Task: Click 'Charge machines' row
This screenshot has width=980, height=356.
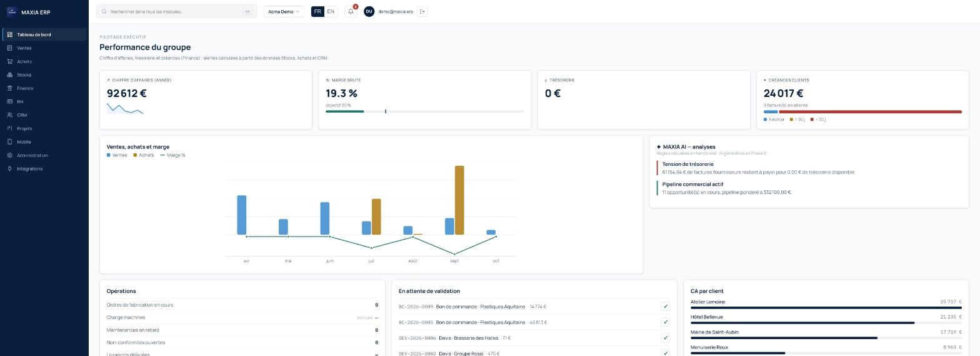Action: [242, 317]
